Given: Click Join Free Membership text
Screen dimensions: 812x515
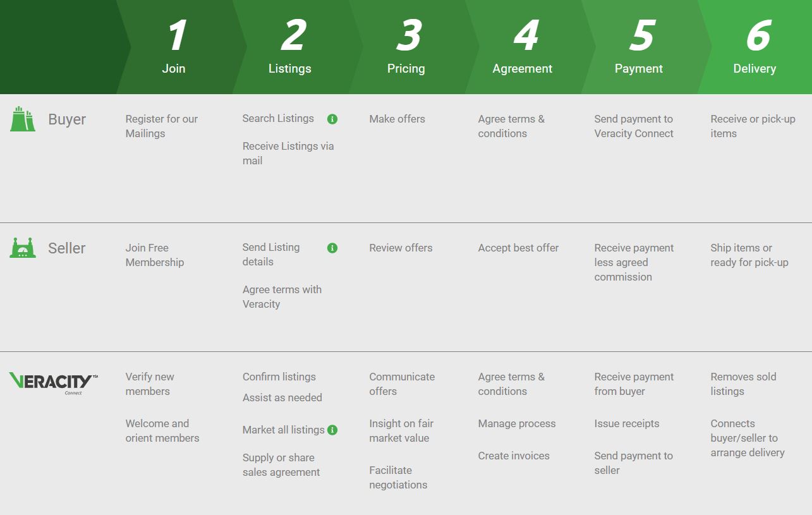Looking at the screenshot, I should click(154, 255).
